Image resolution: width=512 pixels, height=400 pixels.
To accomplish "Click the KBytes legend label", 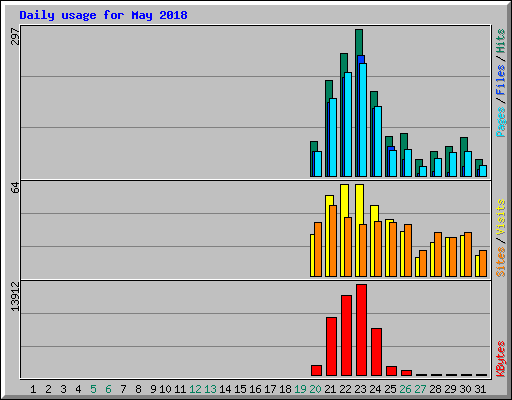I will click(x=500, y=359).
